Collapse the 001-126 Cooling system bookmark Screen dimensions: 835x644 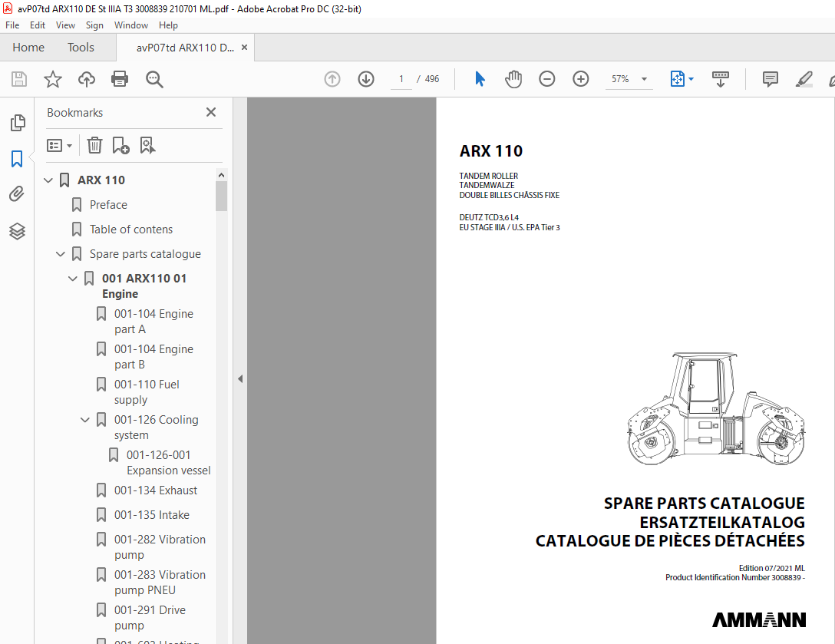click(84, 420)
